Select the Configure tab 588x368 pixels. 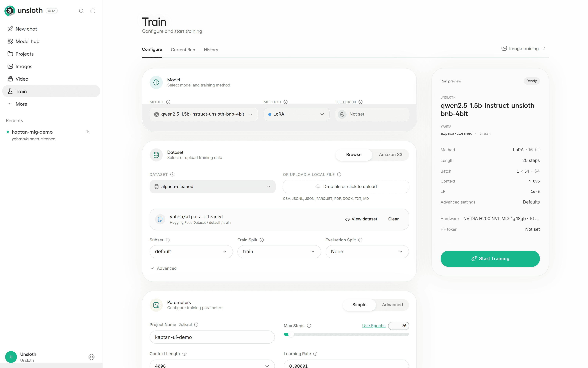point(152,49)
